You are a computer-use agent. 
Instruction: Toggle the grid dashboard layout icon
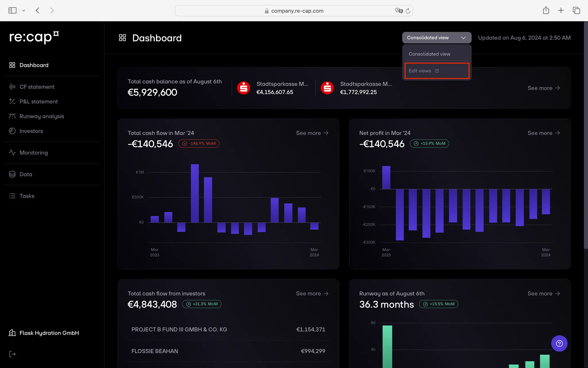(123, 38)
